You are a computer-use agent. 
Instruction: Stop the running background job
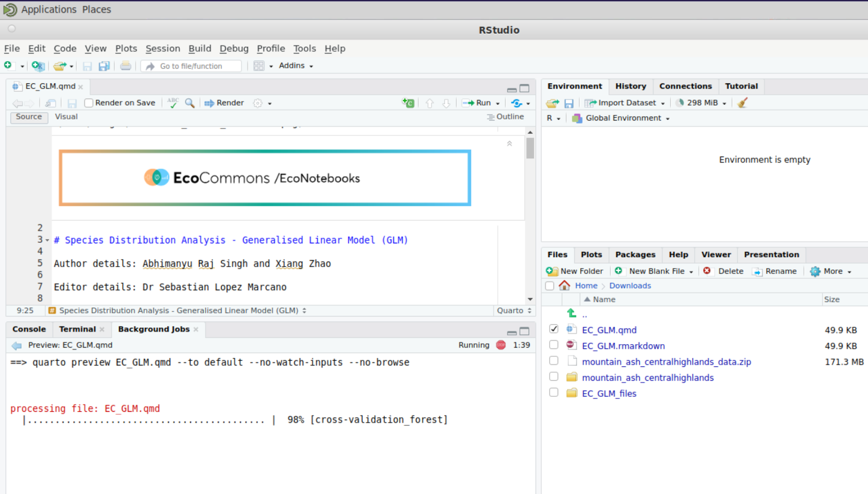(x=501, y=345)
